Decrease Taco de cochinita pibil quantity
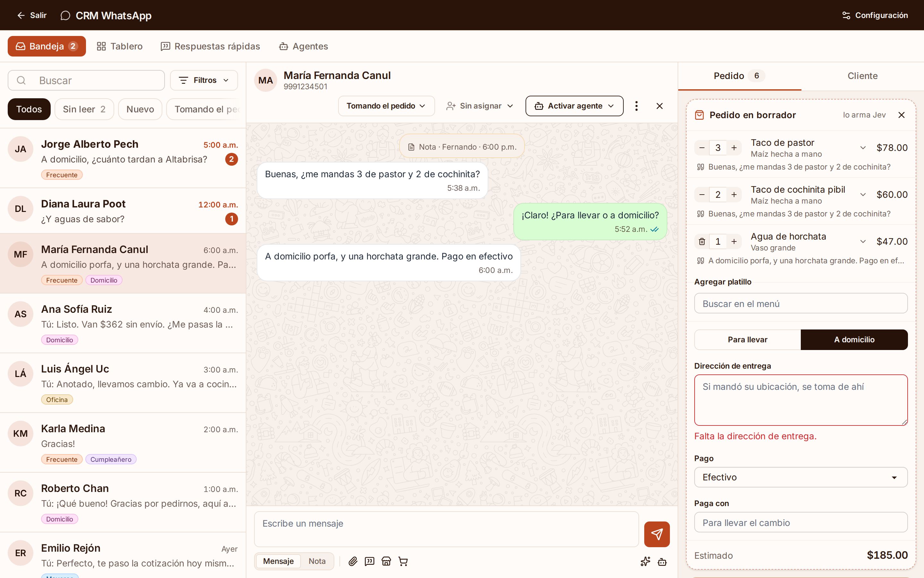 point(702,195)
